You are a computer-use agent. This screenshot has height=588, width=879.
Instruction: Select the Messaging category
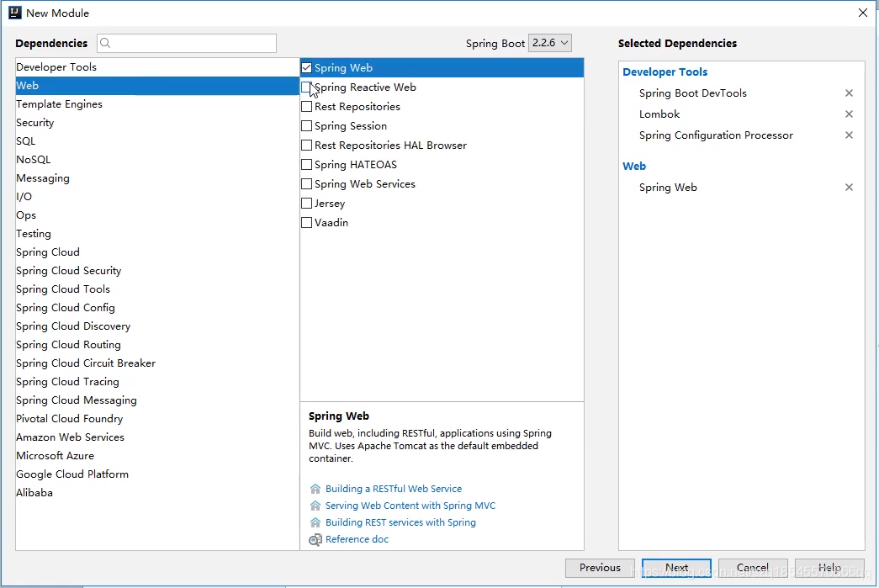157,178
